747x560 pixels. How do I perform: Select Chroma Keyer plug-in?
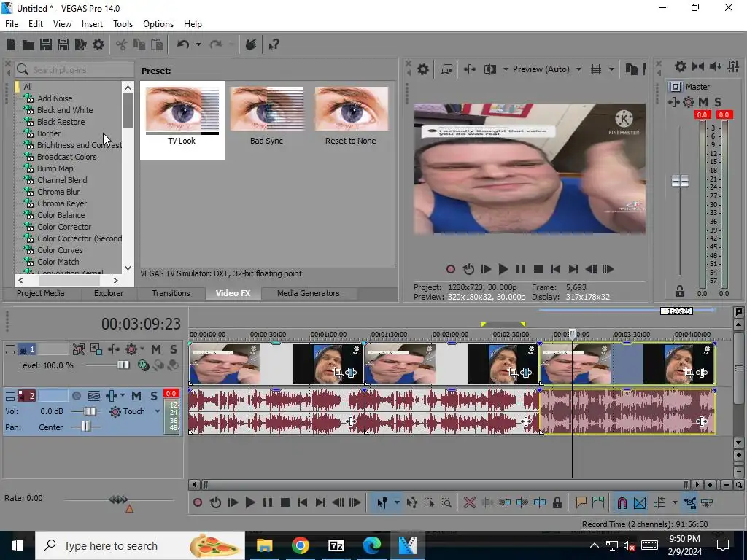coord(62,203)
